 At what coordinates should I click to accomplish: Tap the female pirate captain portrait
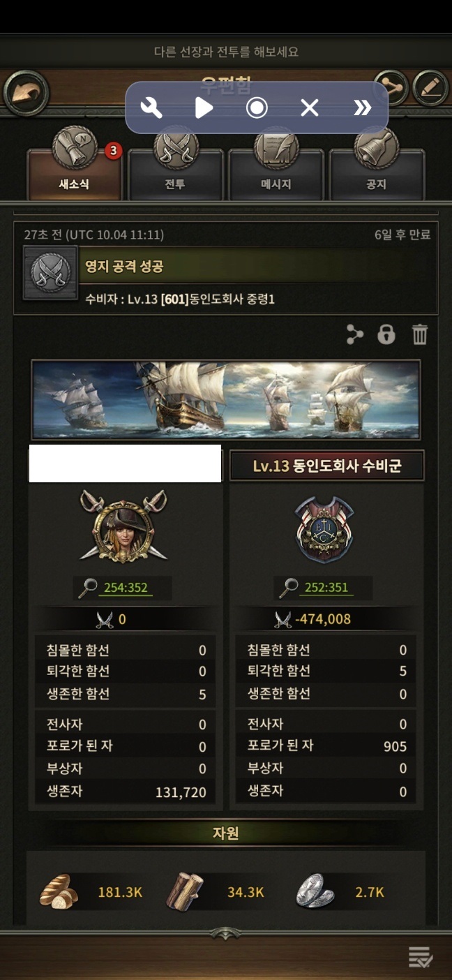(122, 526)
